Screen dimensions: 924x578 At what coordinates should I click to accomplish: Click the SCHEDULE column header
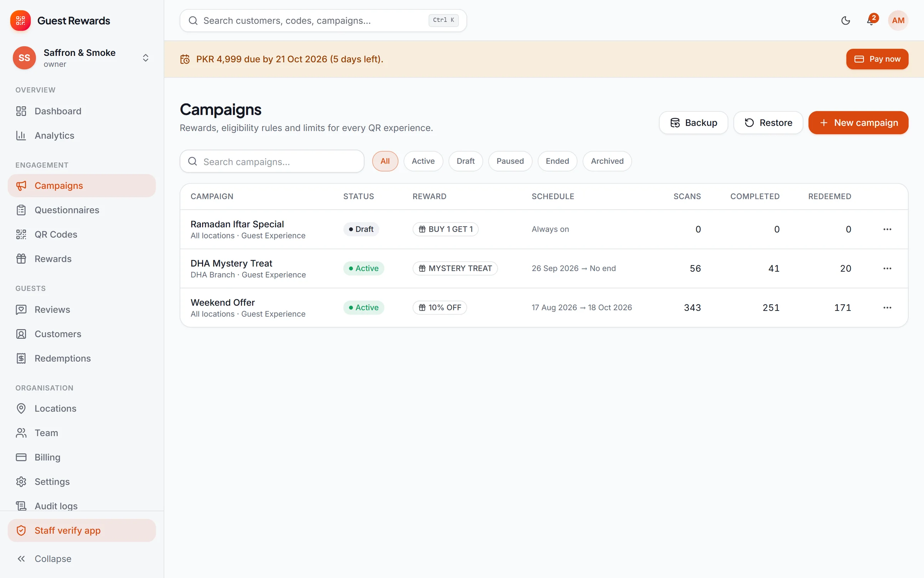[x=553, y=197]
